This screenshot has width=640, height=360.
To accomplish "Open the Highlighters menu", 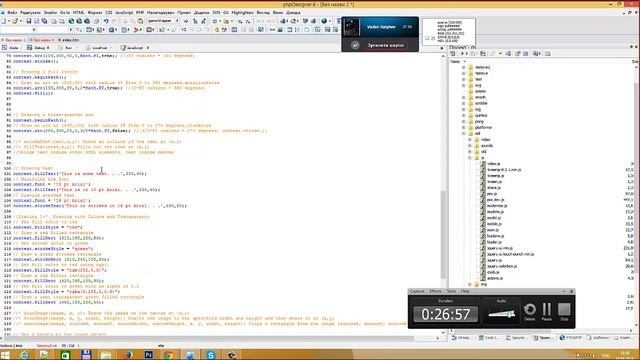I will [x=242, y=13].
